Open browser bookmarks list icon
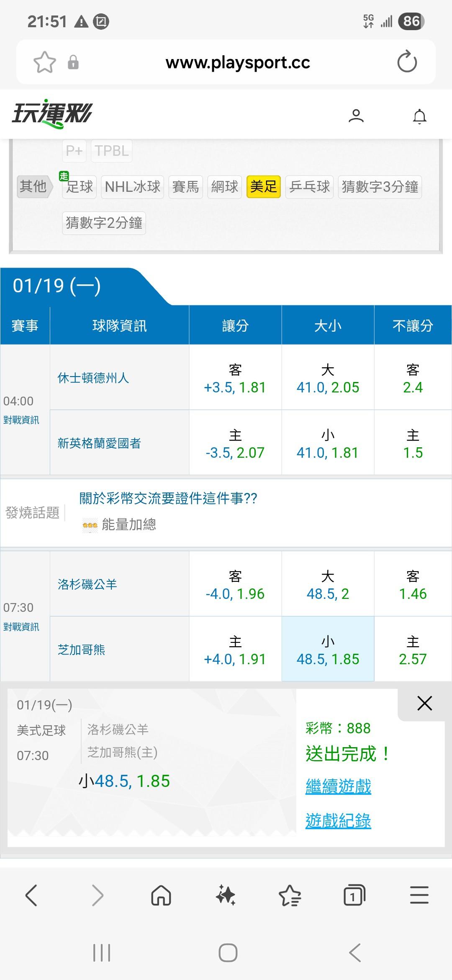452x980 pixels. click(x=290, y=896)
